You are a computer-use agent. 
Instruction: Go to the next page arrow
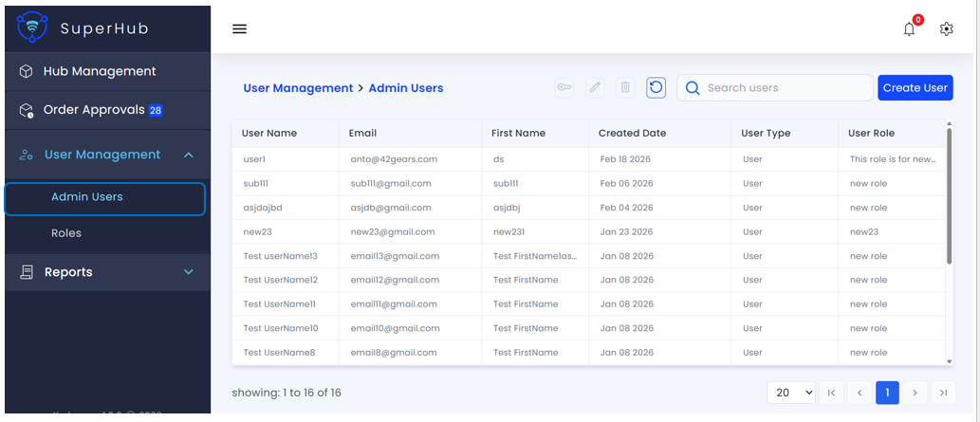[915, 393]
